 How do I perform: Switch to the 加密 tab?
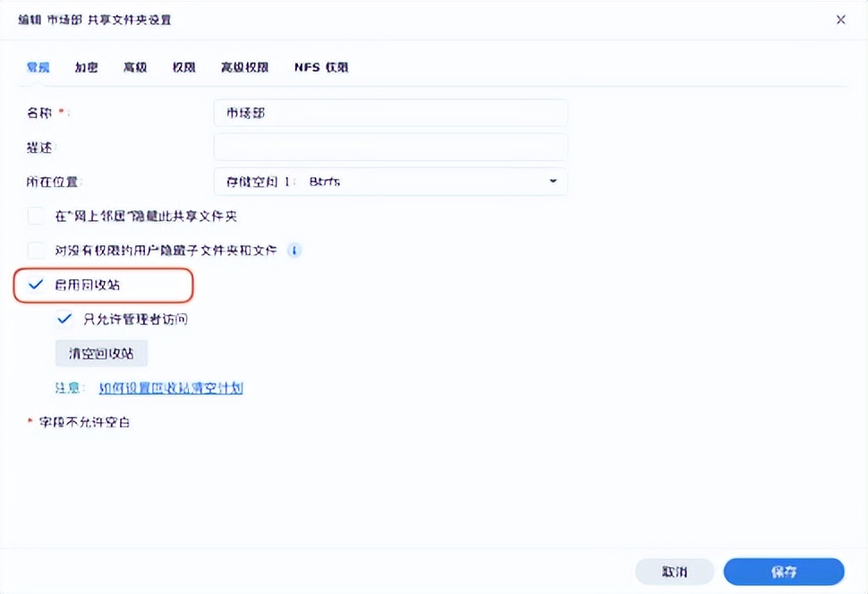[x=86, y=66]
